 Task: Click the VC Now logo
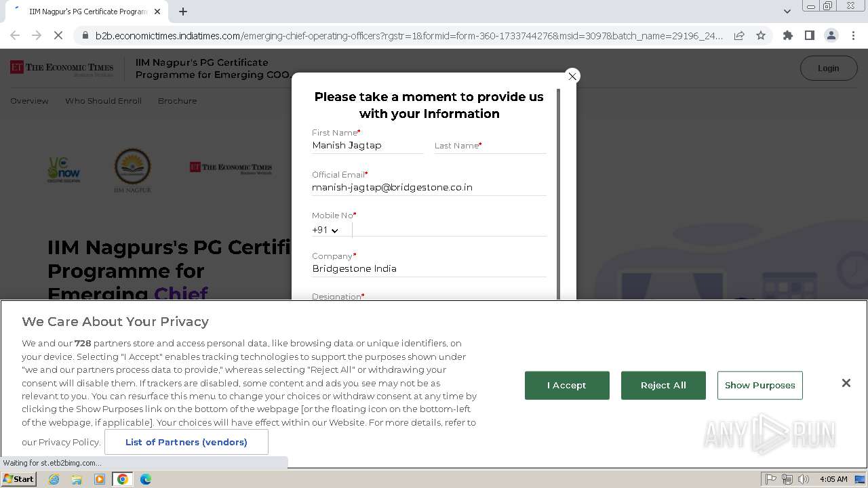pos(64,169)
